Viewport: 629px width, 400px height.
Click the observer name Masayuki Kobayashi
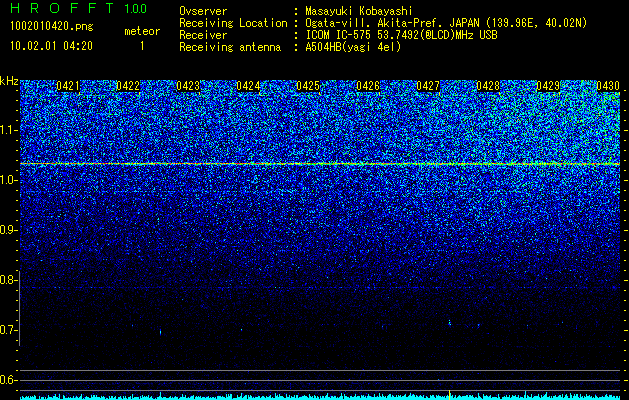point(359,11)
